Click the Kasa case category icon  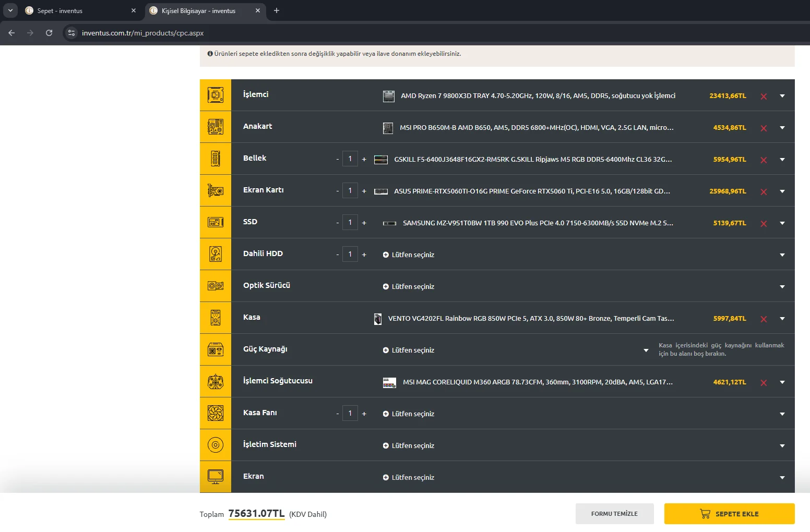coord(216,318)
